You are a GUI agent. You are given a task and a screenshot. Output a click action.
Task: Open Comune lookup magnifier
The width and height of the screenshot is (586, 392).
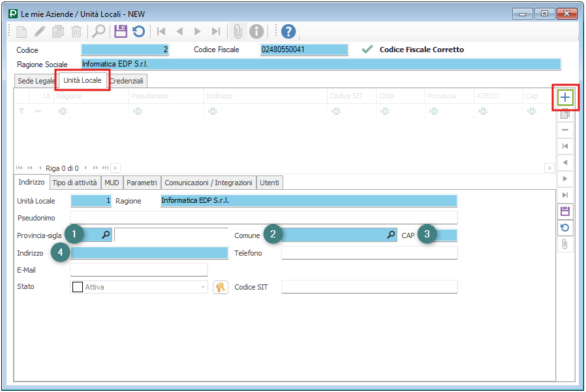pos(390,235)
